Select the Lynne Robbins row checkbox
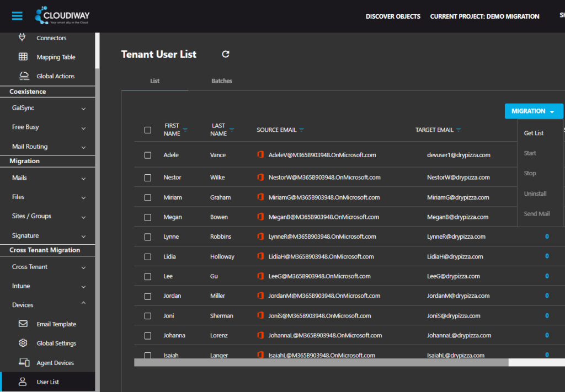 click(148, 237)
